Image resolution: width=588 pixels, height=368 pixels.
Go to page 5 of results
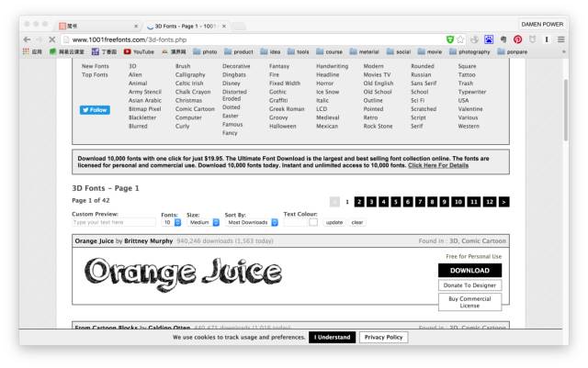click(x=396, y=202)
